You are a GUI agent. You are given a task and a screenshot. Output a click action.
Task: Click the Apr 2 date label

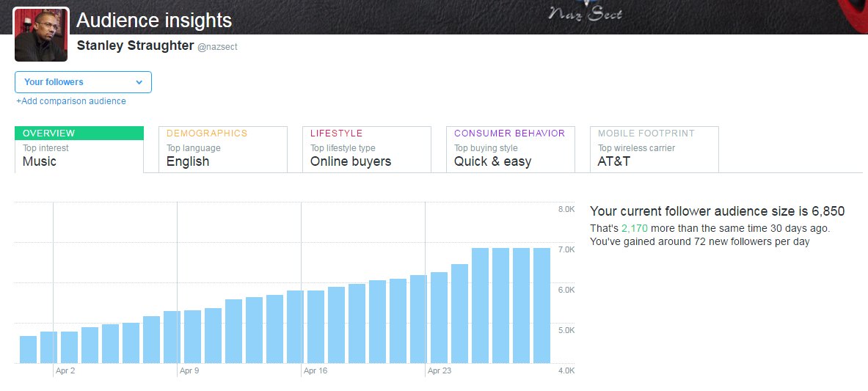(65, 371)
